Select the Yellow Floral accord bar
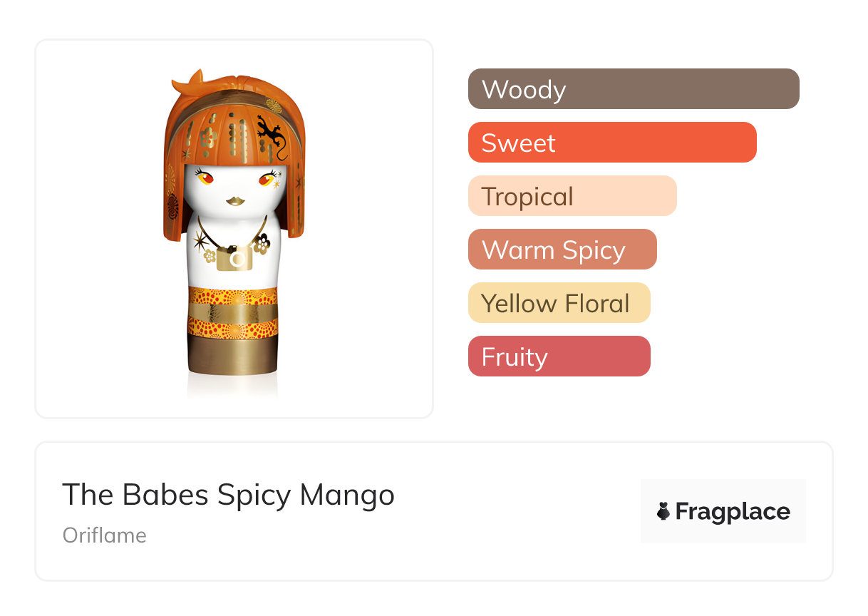This screenshot has width=868, height=616. tap(559, 303)
